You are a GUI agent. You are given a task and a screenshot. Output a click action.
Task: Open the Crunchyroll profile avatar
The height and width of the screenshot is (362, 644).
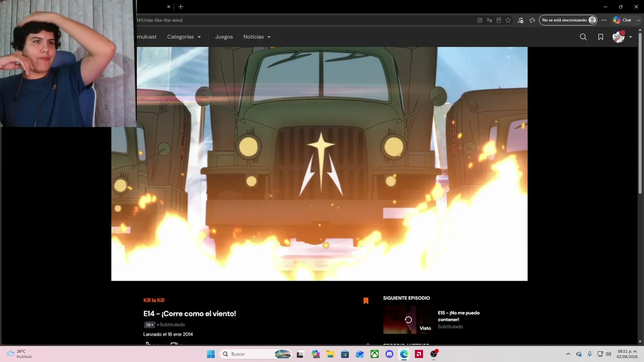tap(618, 37)
